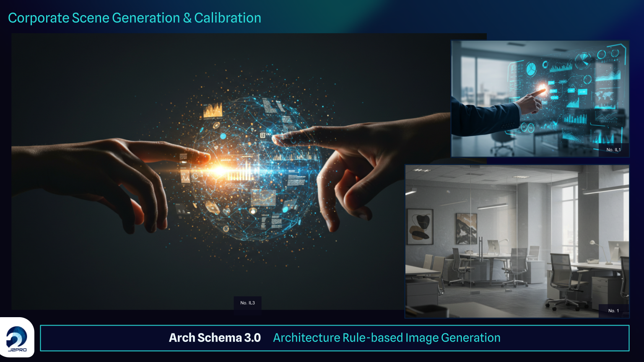The height and width of the screenshot is (362, 644).
Task: Click the 'No. IL1' label badge
Action: pyautogui.click(x=614, y=149)
